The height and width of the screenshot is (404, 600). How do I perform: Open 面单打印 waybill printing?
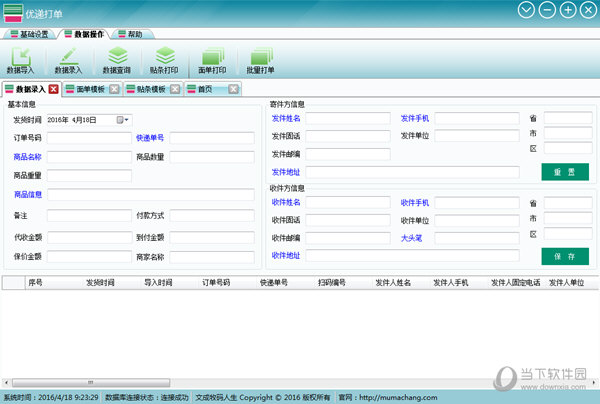click(212, 60)
